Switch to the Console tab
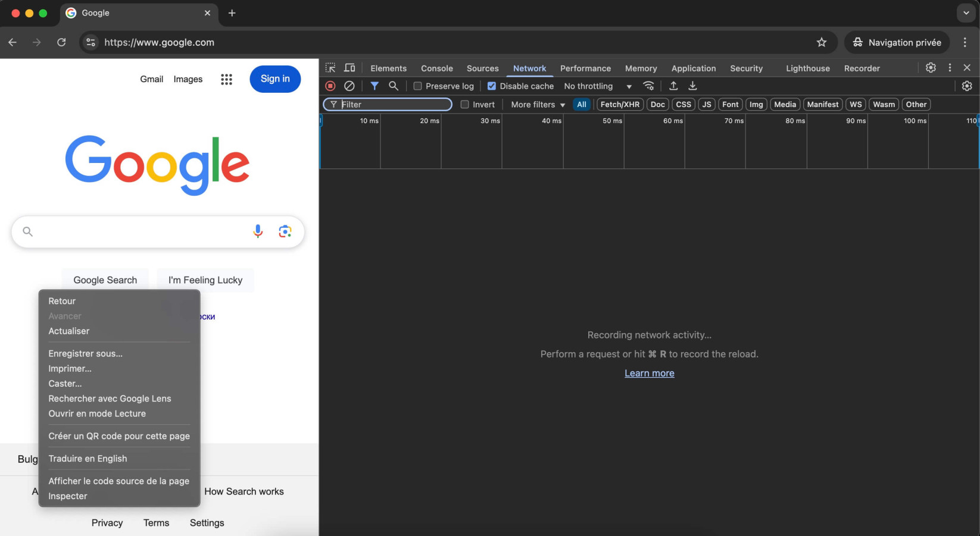 [437, 68]
